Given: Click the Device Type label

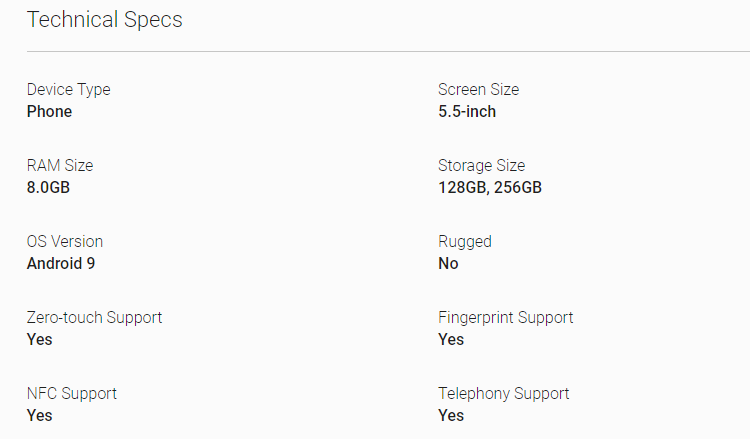Looking at the screenshot, I should pyautogui.click(x=68, y=90).
